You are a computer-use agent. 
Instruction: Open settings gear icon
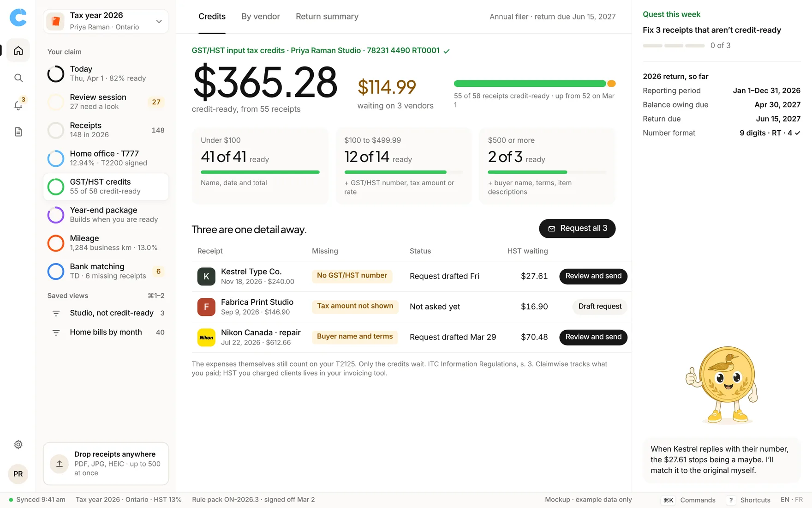click(x=18, y=444)
